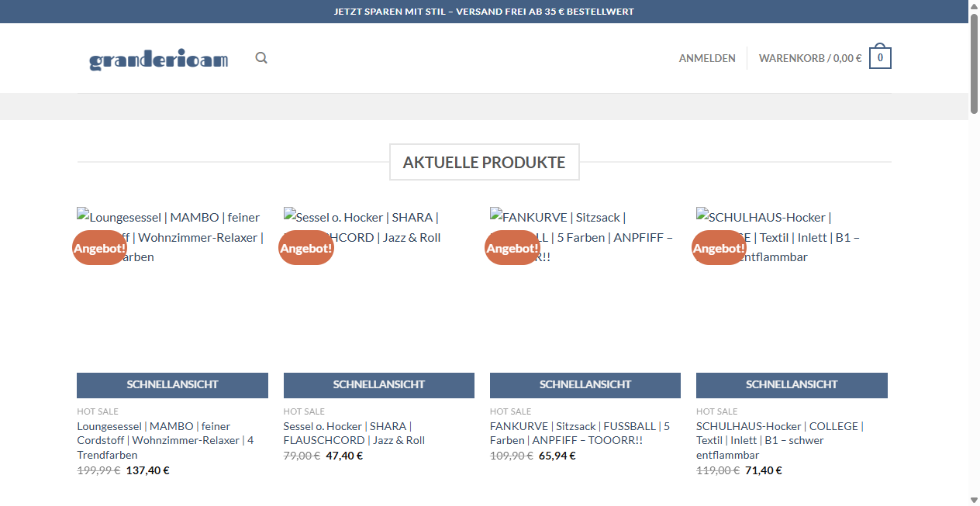Click the Angebot! badge on the SCHULHAUS-Hocker
The height and width of the screenshot is (506, 980).
click(x=718, y=248)
